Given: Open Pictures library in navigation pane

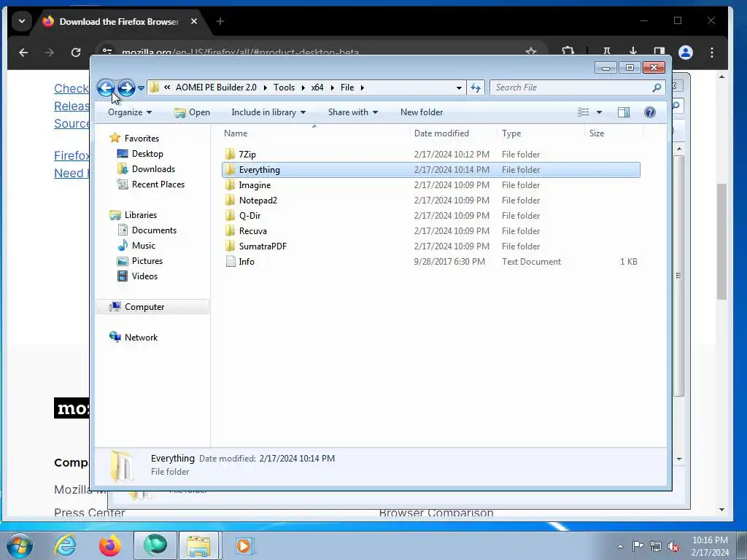Looking at the screenshot, I should [x=147, y=261].
